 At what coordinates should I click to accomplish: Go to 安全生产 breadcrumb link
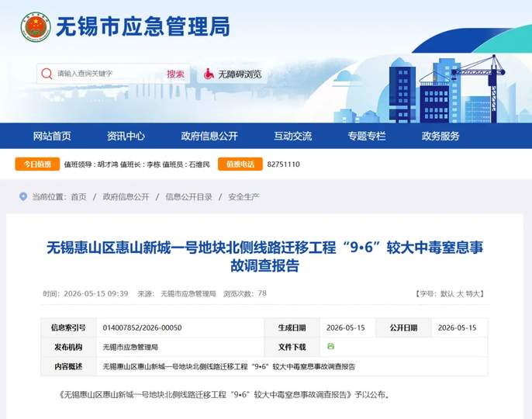tap(244, 196)
